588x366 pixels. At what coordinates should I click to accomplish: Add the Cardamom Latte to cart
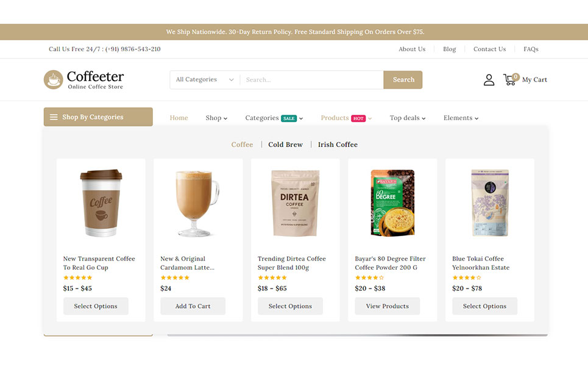pos(193,306)
